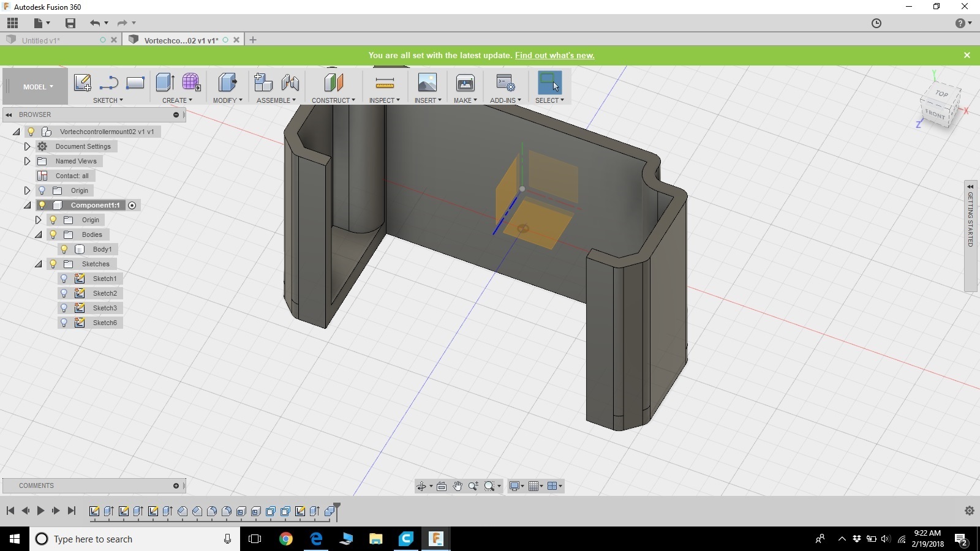Toggle visibility bulb for Sketch6
The width and height of the screenshot is (980, 551).
[x=64, y=323]
